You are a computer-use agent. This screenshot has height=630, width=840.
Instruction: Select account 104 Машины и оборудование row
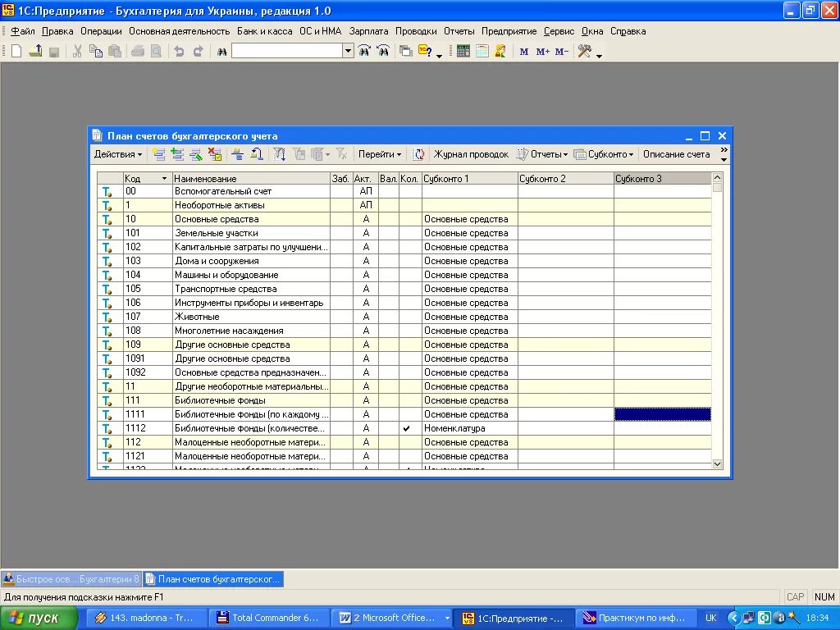click(404, 275)
